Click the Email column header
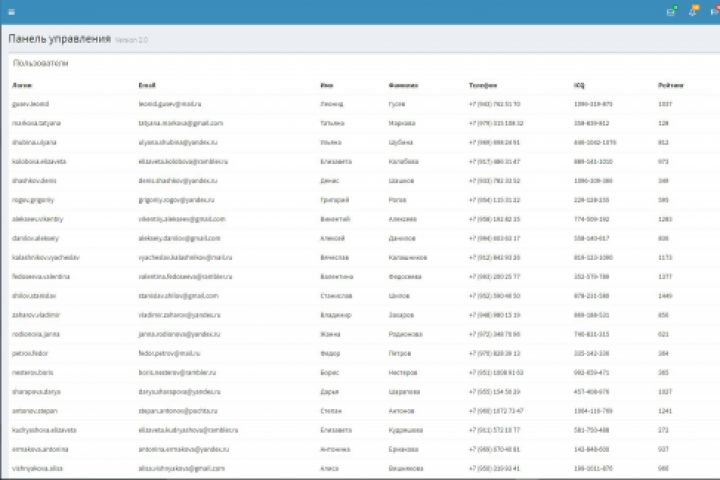The image size is (720, 480). coord(147,85)
